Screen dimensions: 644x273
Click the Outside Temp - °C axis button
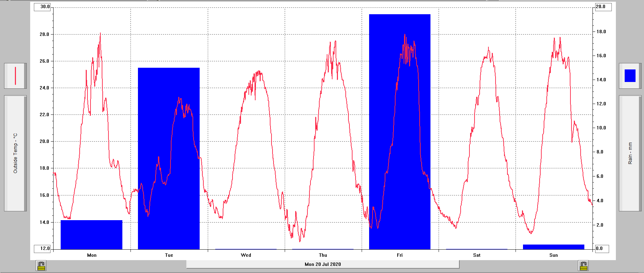click(x=15, y=153)
